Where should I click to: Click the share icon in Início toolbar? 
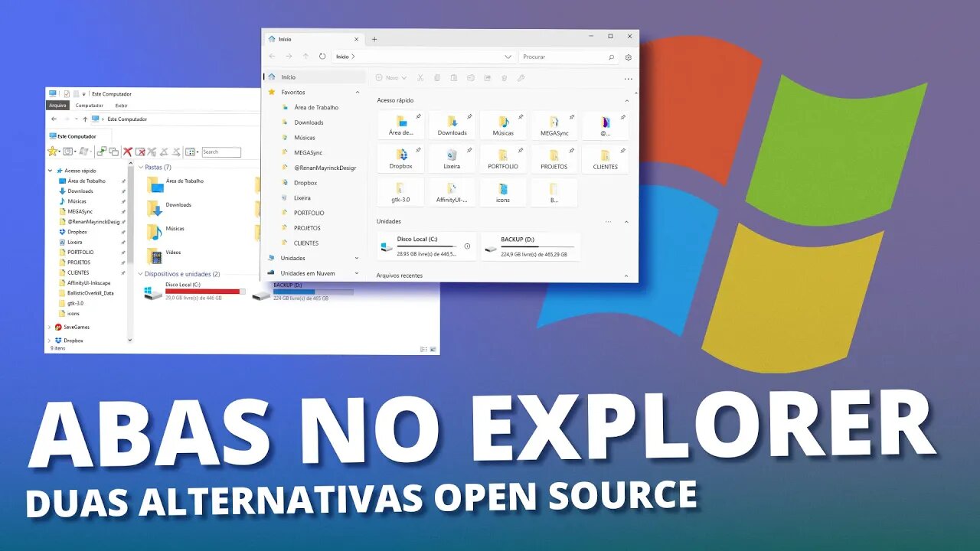pos(488,78)
